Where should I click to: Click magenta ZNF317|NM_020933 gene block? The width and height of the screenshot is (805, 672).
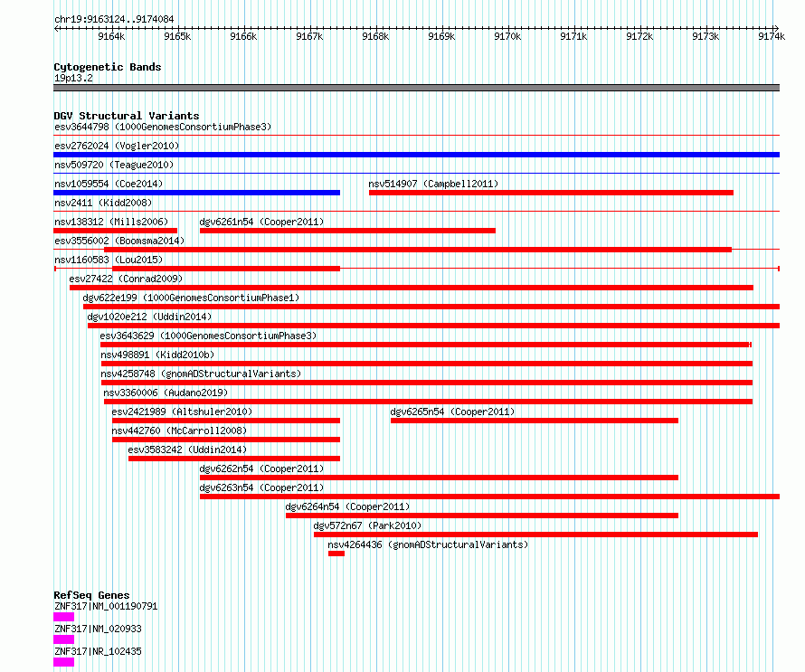63,639
